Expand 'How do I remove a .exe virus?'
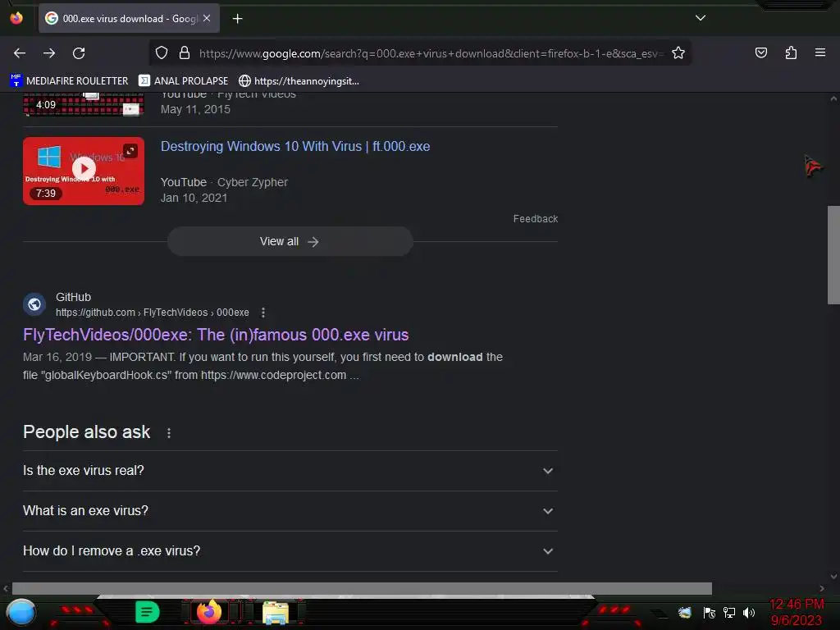Screen dimensions: 840x630 (290, 551)
